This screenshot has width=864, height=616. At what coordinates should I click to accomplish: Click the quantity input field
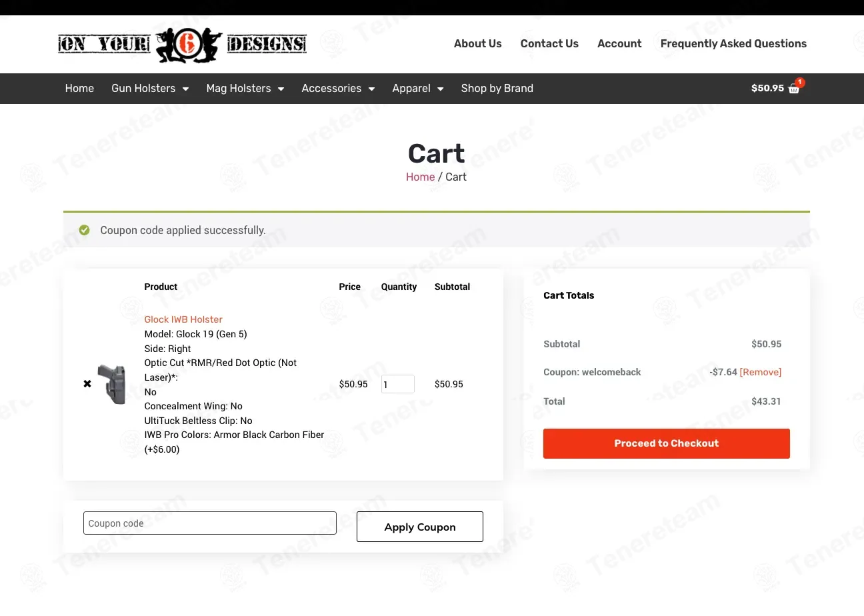click(398, 384)
